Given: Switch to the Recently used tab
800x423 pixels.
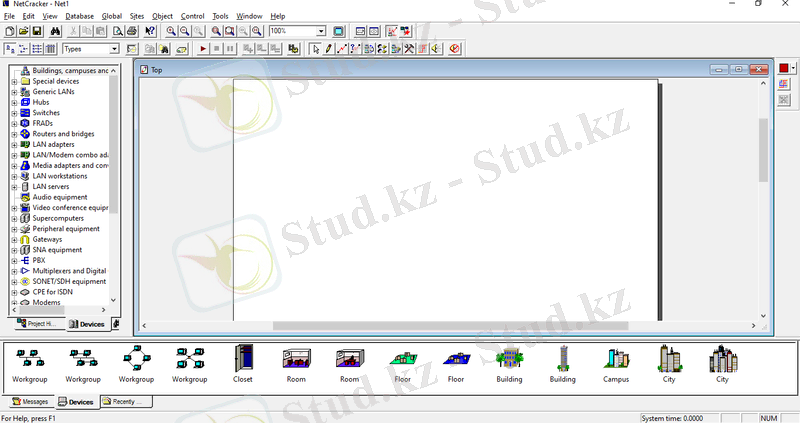Looking at the screenshot, I should coord(126,402).
